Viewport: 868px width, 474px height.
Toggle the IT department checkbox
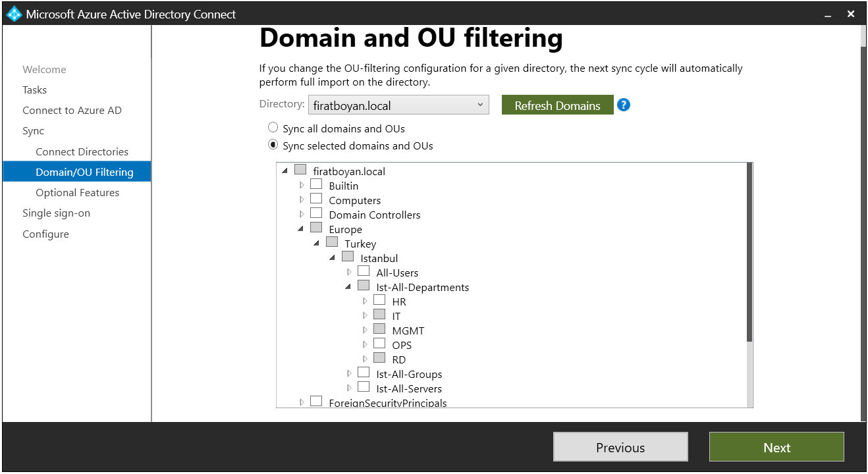(x=379, y=315)
